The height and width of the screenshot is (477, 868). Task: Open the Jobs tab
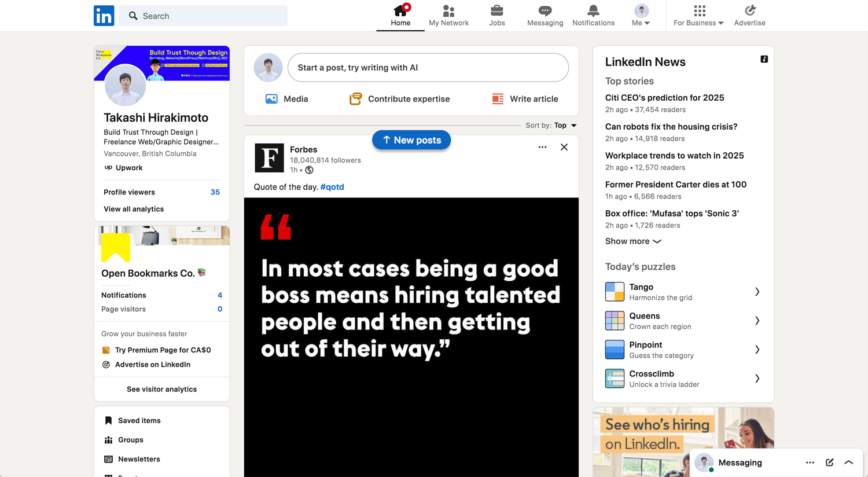[x=496, y=16]
